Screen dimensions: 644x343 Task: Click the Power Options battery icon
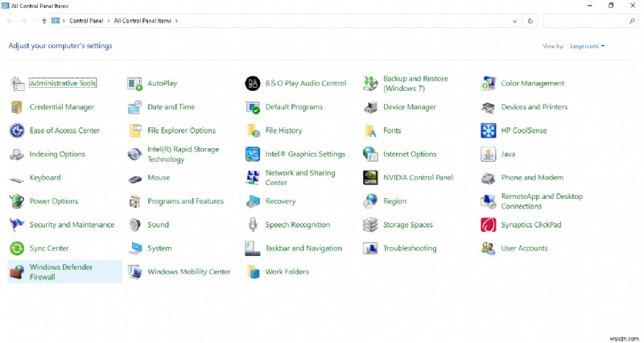[17, 201]
